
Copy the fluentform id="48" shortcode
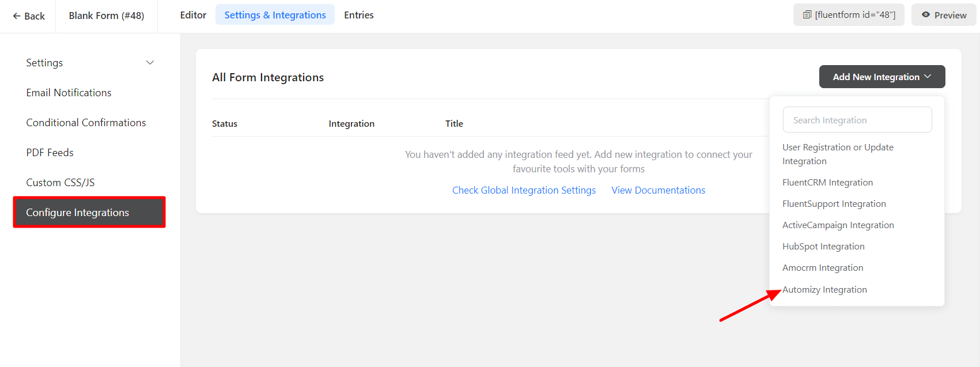849,15
